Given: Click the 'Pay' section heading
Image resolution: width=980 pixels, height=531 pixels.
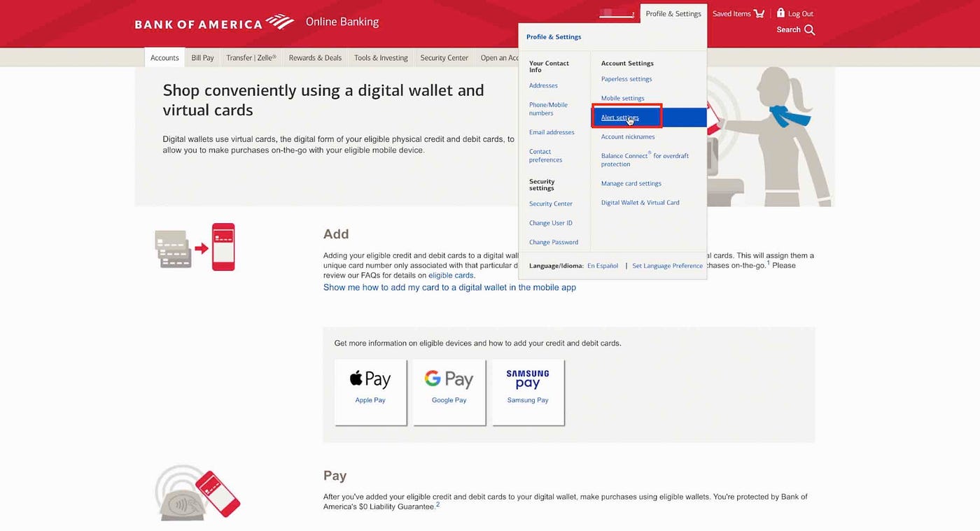Looking at the screenshot, I should 335,476.
